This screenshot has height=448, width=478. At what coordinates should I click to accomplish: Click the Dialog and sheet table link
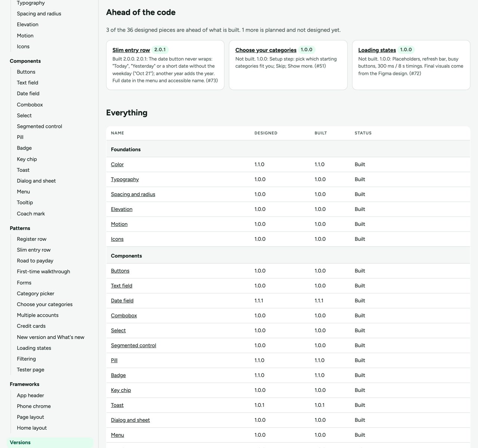pyautogui.click(x=130, y=420)
